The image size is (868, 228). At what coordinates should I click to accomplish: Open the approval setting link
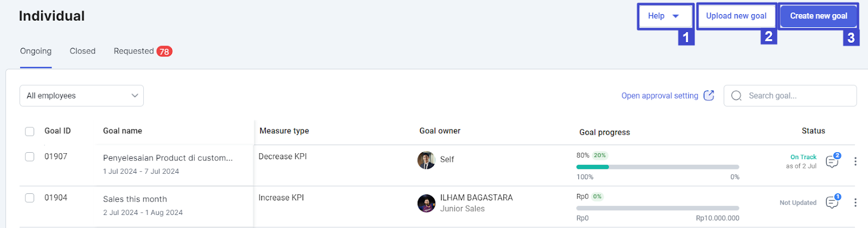(x=660, y=96)
